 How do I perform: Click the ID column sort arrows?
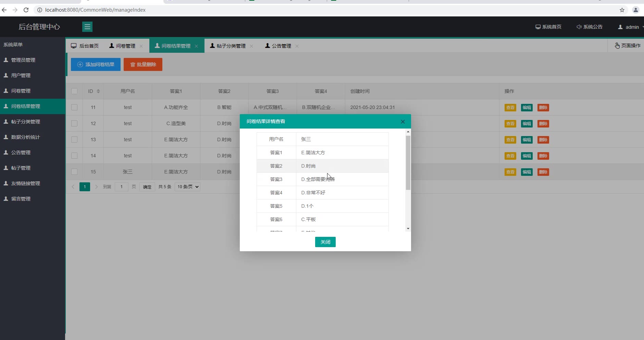pyautogui.click(x=98, y=91)
